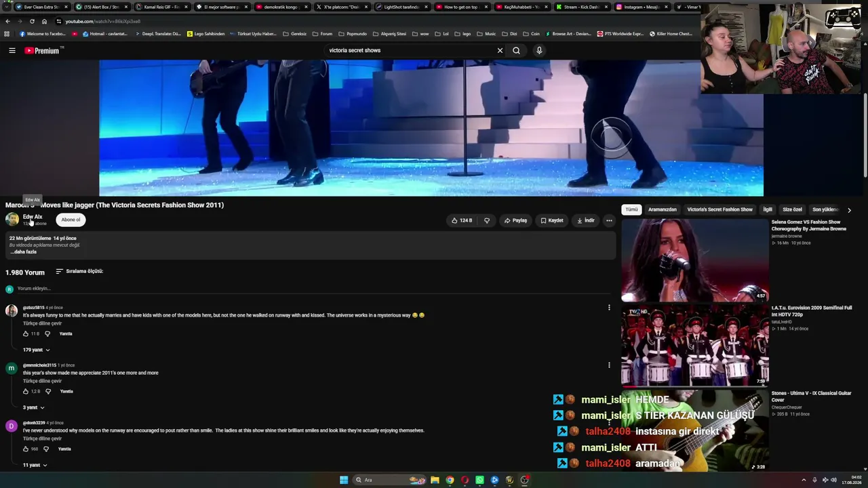Like the comment by @donh3239
Viewport: 868px width, 488px height.
(26, 449)
